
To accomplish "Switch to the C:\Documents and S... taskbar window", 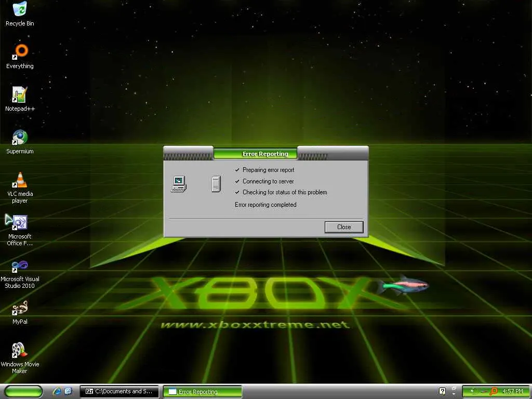I will pos(119,392).
